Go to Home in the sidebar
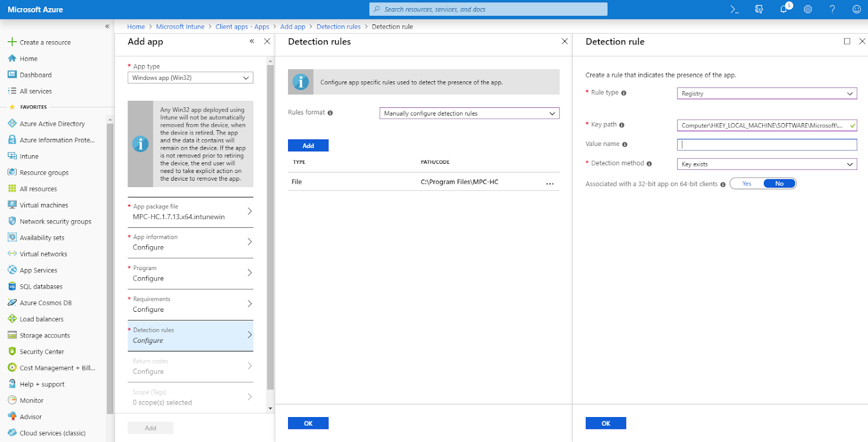 pos(29,59)
